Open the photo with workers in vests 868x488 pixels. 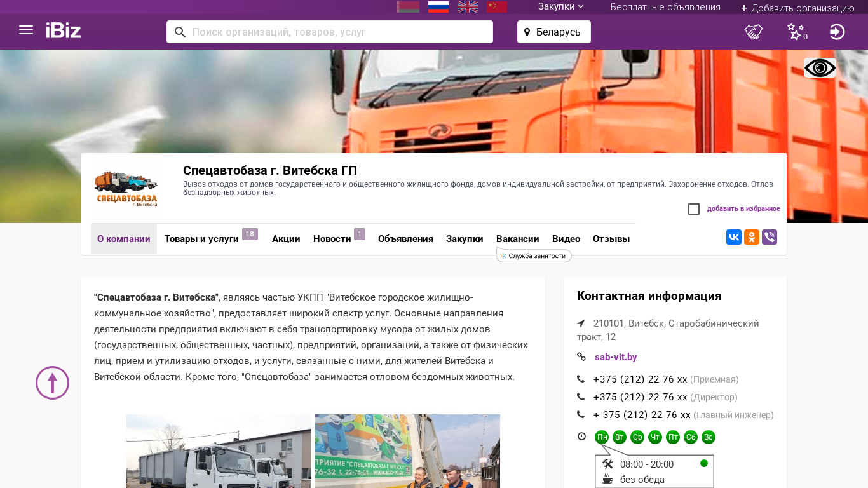point(407,451)
